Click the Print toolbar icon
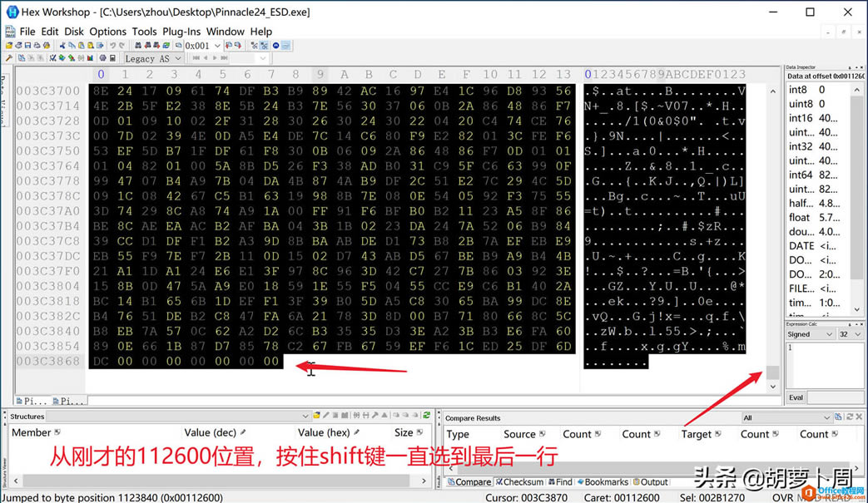Screen dimensions: 868x503 [x=37, y=46]
